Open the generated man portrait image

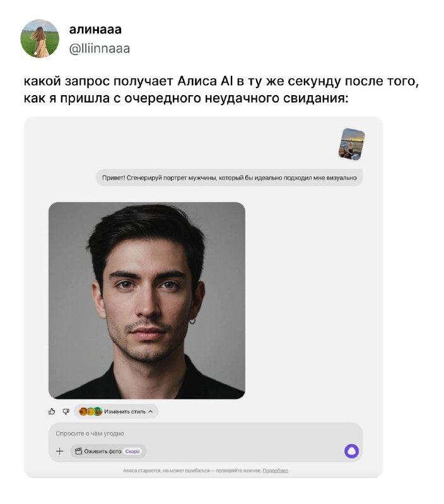(x=147, y=301)
